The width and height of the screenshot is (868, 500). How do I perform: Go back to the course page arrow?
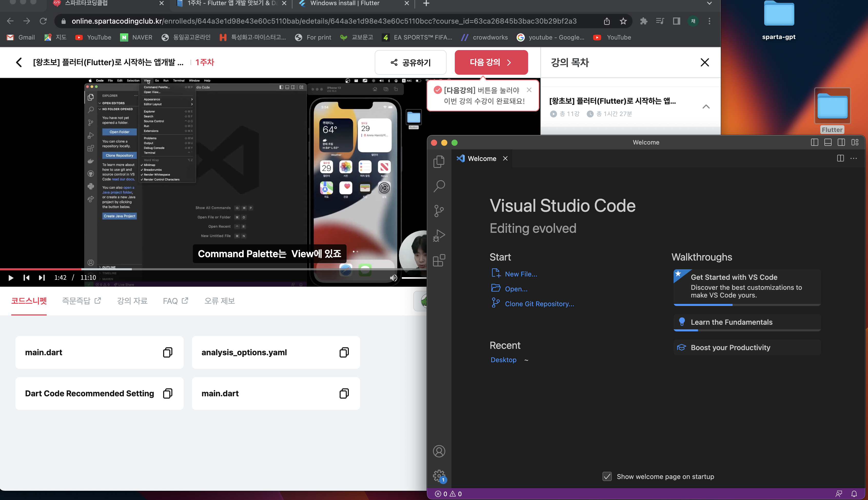(19, 62)
